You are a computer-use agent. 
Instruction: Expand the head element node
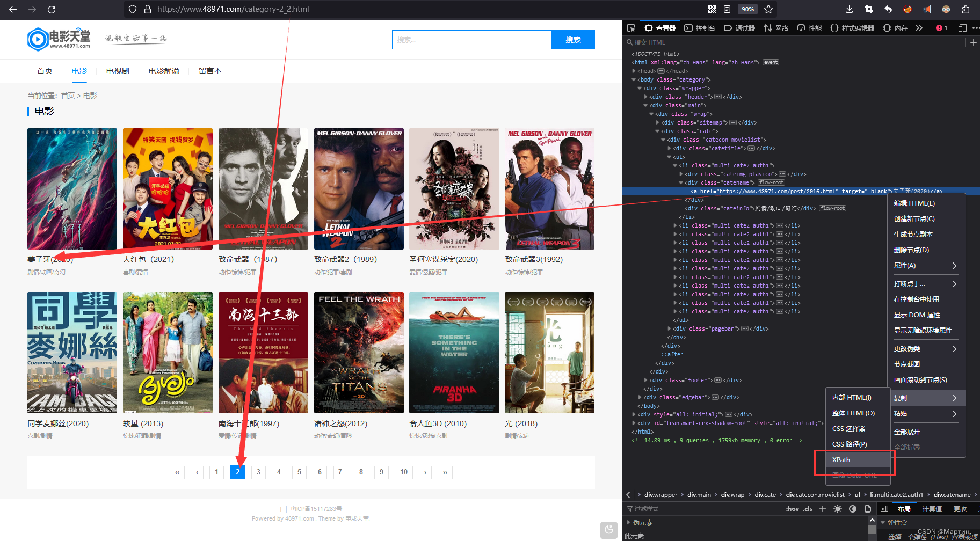[634, 71]
